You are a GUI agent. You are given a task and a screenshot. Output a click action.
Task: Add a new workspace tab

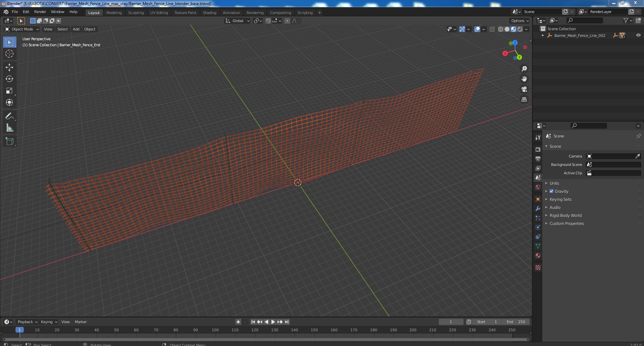319,13
